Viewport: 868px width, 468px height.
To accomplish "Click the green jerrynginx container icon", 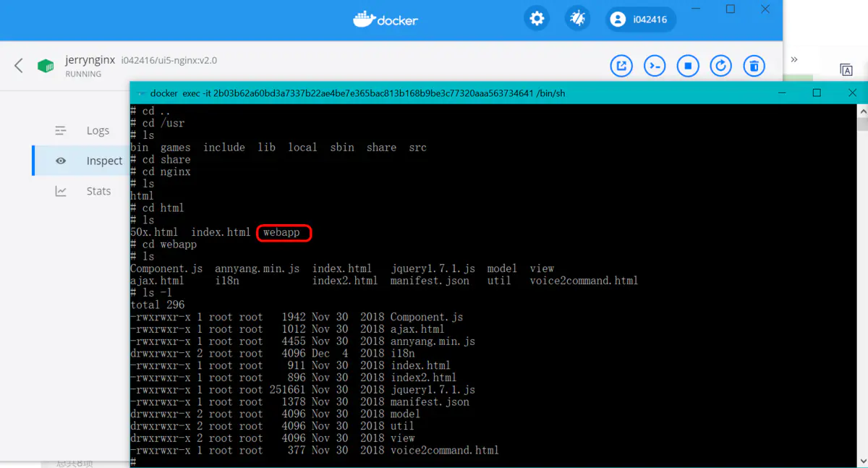I will click(46, 66).
